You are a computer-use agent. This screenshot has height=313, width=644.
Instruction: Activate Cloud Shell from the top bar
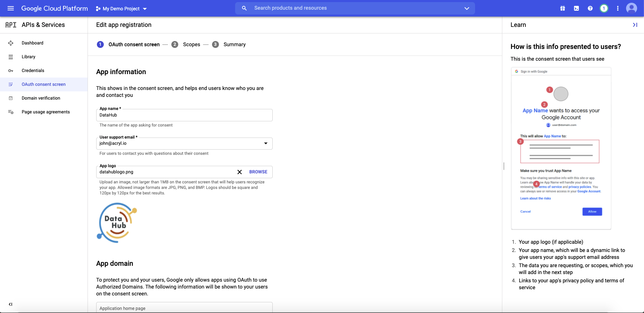(576, 8)
